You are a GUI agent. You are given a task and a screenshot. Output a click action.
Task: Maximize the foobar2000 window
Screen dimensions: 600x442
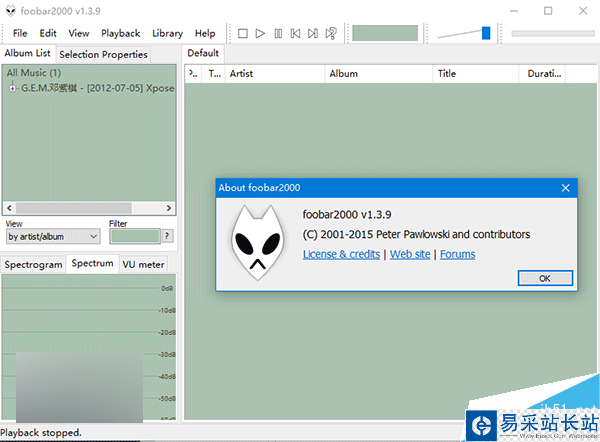548,11
